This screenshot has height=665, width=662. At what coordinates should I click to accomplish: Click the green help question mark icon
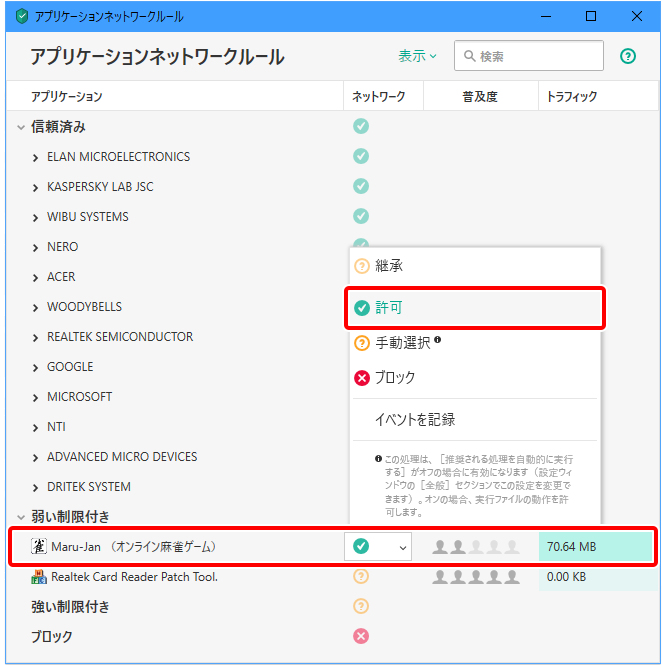628,57
